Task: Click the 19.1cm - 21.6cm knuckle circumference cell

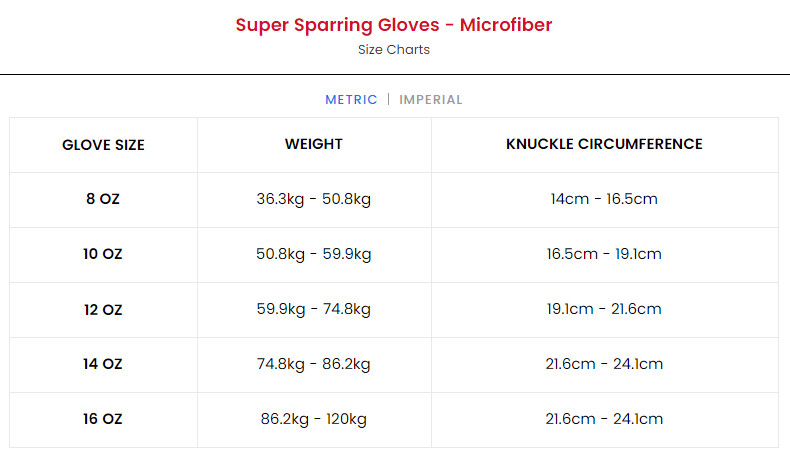Action: click(604, 309)
